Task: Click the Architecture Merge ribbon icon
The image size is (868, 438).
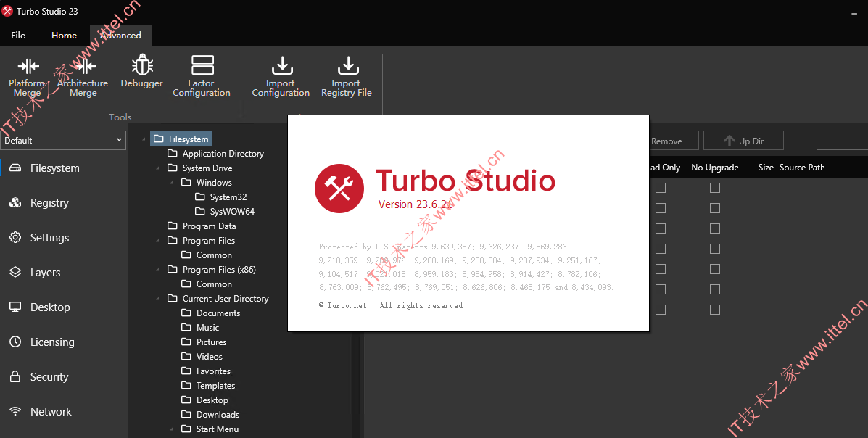Action: coord(85,67)
